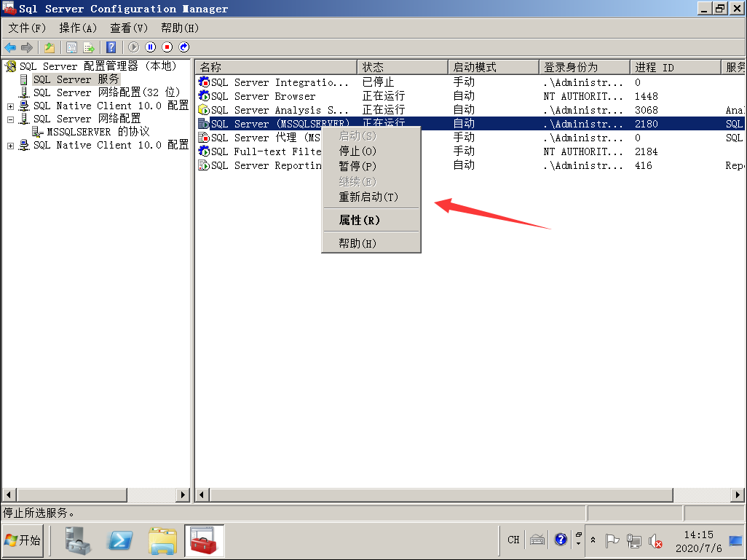Click right pane horizontal scrollbar thumb
The height and width of the screenshot is (560, 747).
coord(441,494)
